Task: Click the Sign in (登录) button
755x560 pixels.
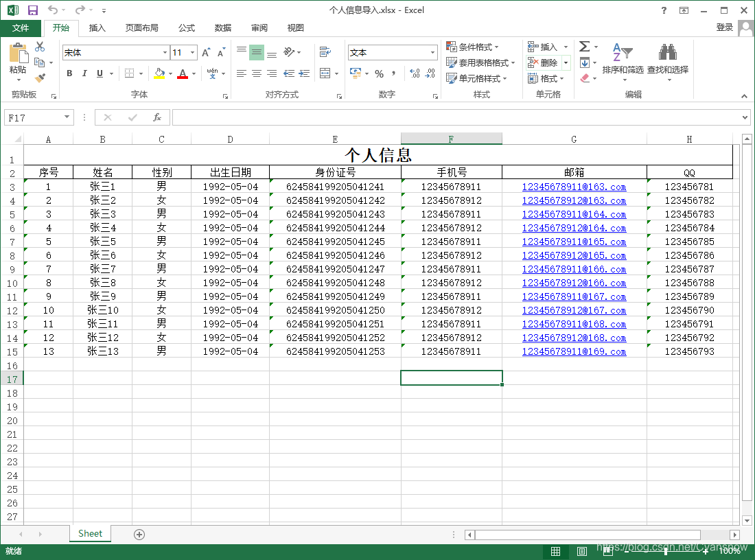Action: coord(724,27)
